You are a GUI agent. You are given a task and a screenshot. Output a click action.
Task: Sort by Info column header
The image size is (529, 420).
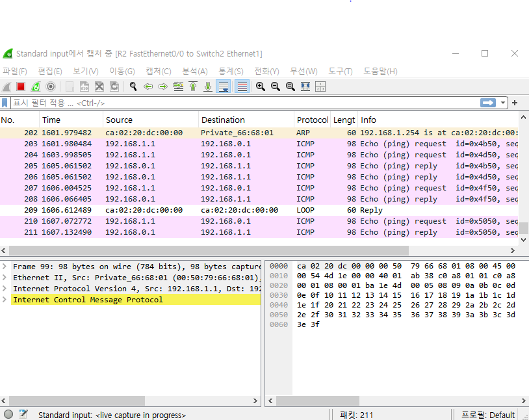tap(438, 120)
